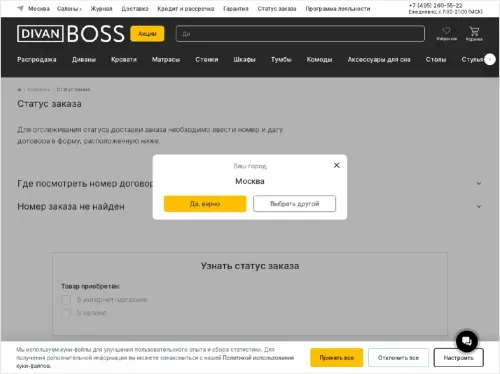
Task: Open the Салоны dropdown in top bar
Action: 69,9
